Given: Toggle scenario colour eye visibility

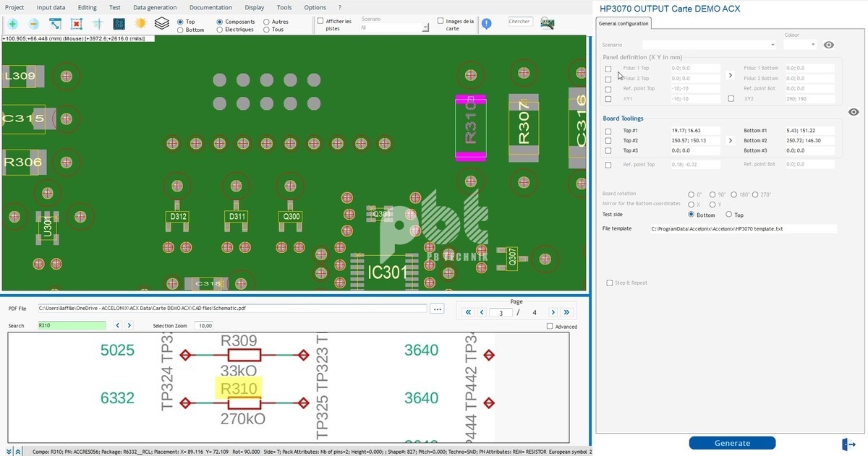Looking at the screenshot, I should coord(829,45).
